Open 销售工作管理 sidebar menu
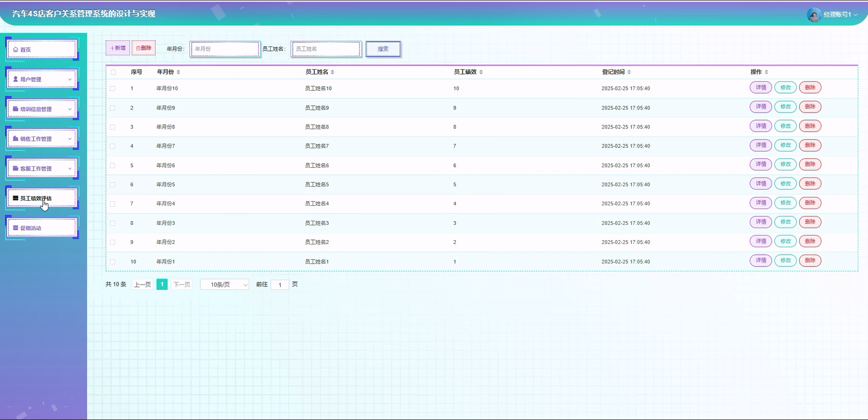 (42, 139)
